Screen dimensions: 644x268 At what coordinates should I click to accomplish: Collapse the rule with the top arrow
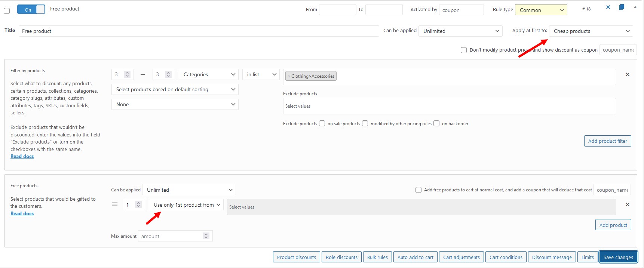(x=635, y=7)
